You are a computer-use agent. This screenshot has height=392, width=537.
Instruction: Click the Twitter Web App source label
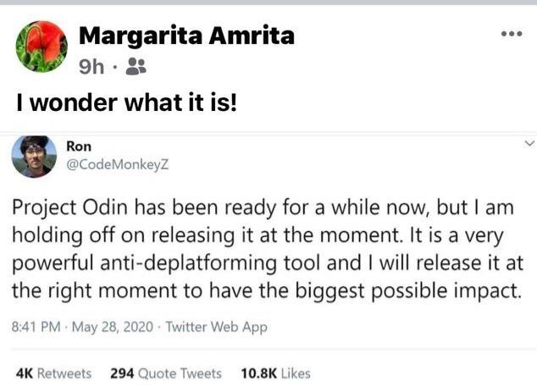pos(217,327)
